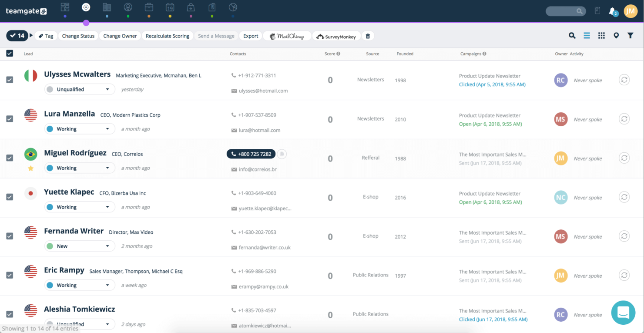Switch to map view of leads
The image size is (644, 333).
point(616,35)
